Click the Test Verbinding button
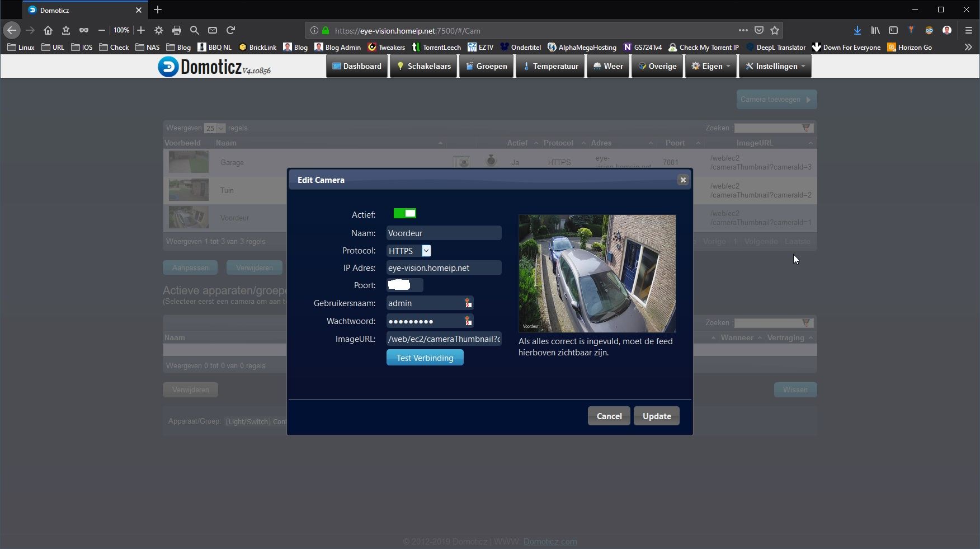Viewport: 980px width, 549px height. (x=425, y=358)
